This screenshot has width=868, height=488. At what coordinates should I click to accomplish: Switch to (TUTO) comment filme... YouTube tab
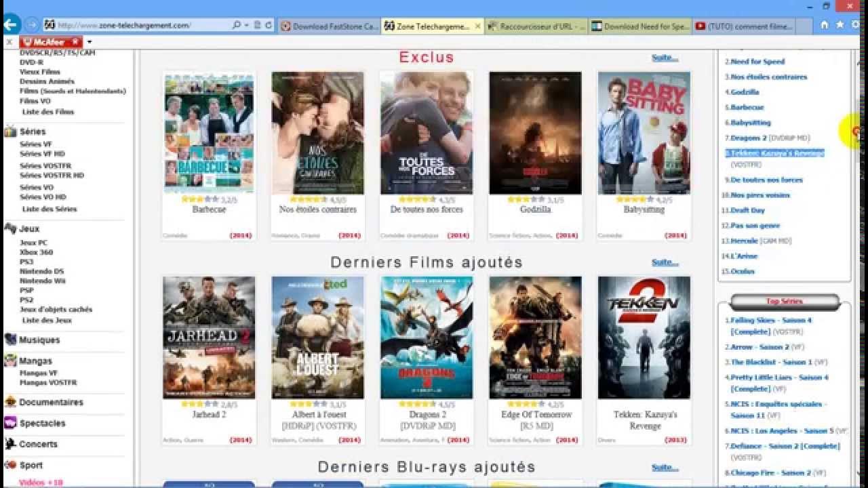point(744,26)
